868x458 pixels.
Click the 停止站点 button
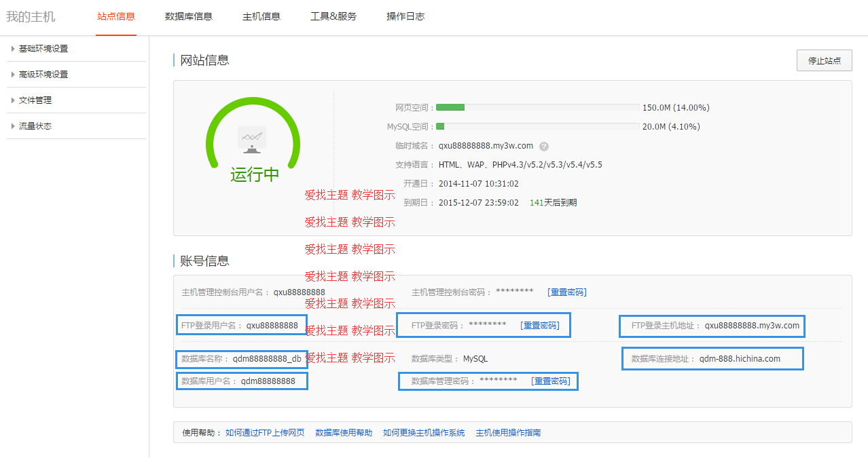824,60
